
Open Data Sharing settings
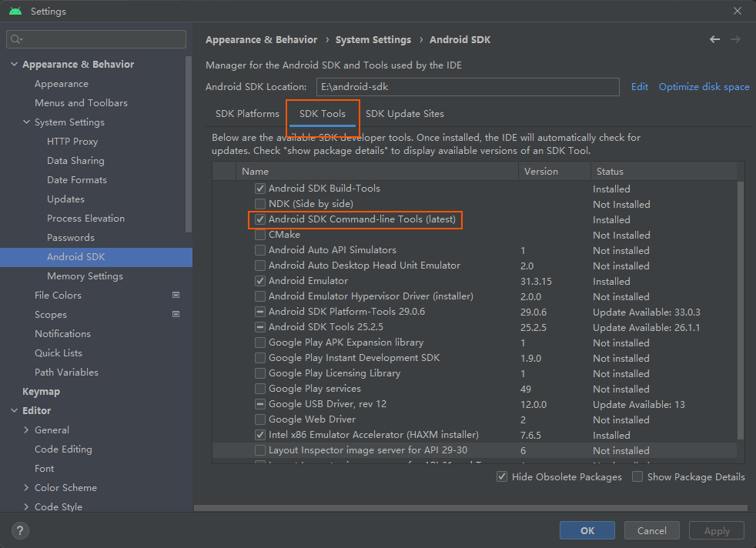coord(75,161)
